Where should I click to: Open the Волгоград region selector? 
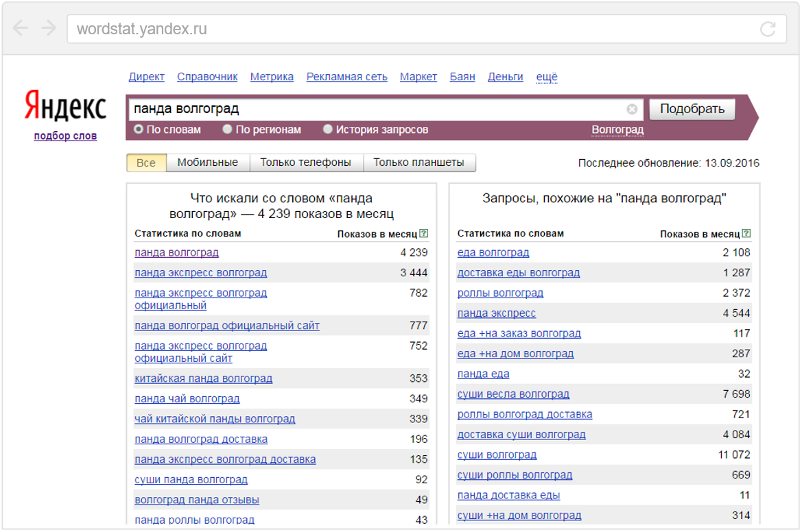coord(617,130)
